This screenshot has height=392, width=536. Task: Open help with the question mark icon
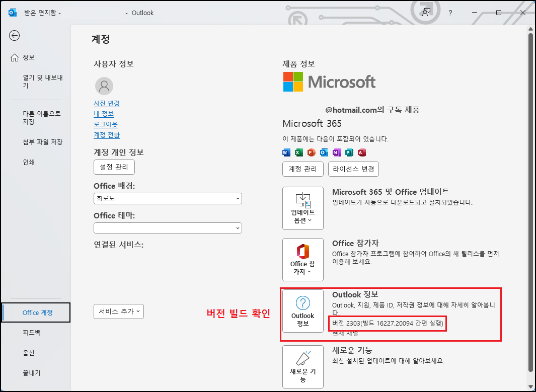450,13
